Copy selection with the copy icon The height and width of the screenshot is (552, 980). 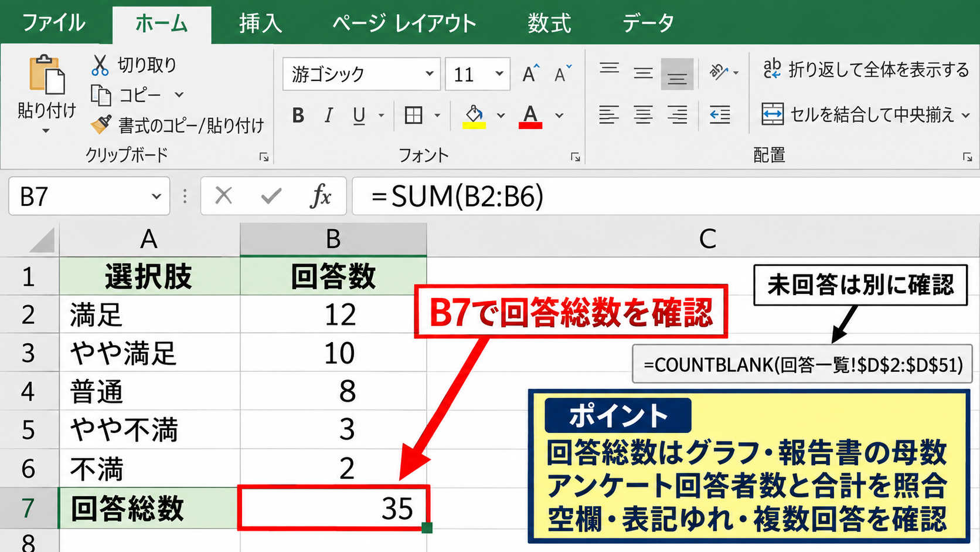pos(101,95)
